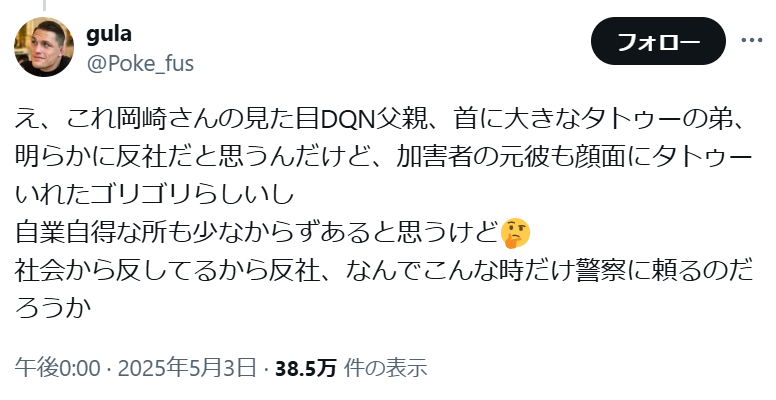Click the 件の表示 views label

(x=386, y=368)
